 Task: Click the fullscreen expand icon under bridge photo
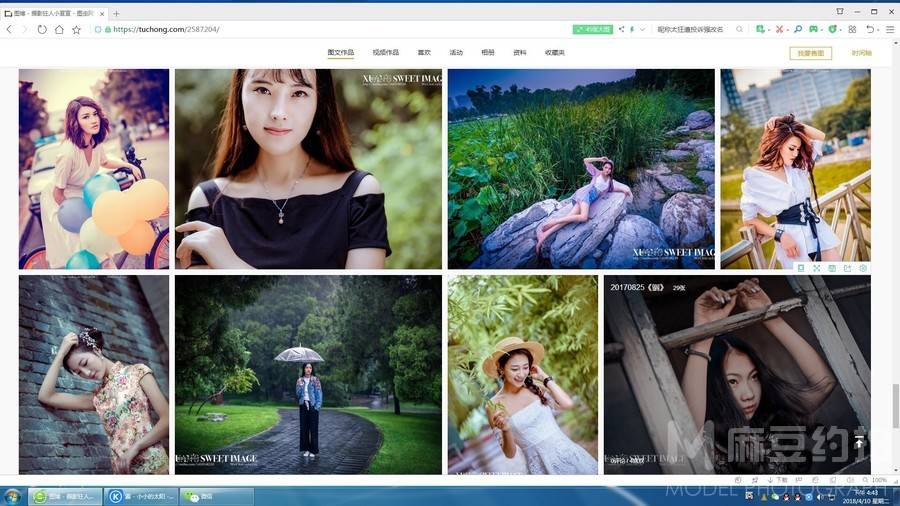coord(817,268)
